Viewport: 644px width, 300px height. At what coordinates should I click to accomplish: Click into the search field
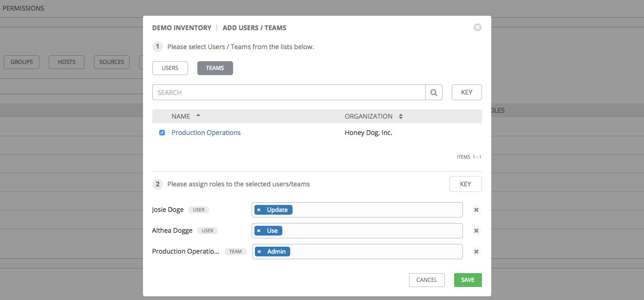(x=289, y=92)
